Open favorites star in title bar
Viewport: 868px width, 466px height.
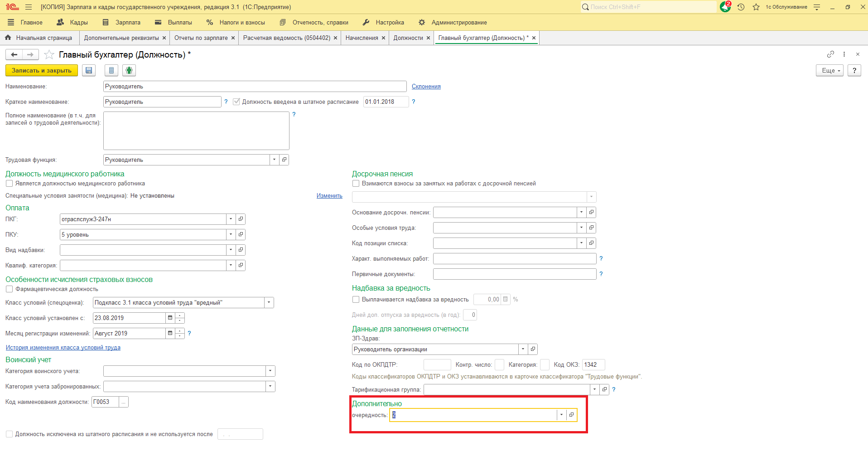(756, 7)
